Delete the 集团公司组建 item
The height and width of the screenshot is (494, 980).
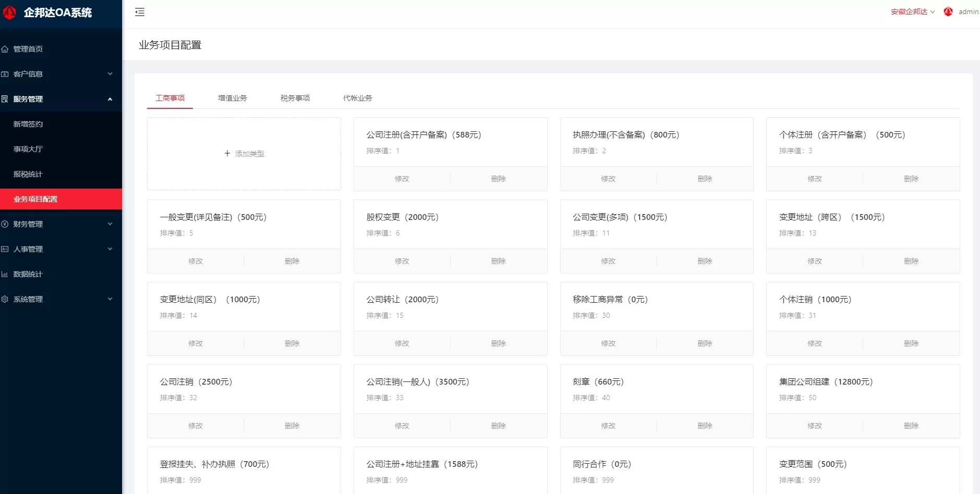point(911,426)
